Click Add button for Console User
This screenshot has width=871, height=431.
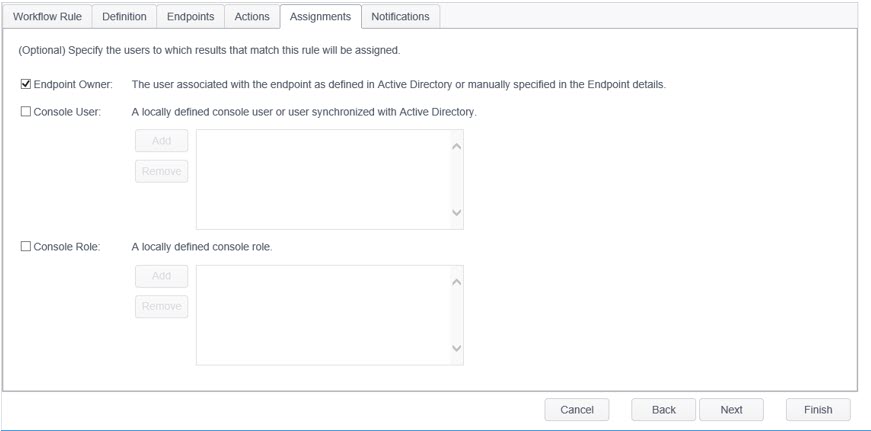coord(161,141)
